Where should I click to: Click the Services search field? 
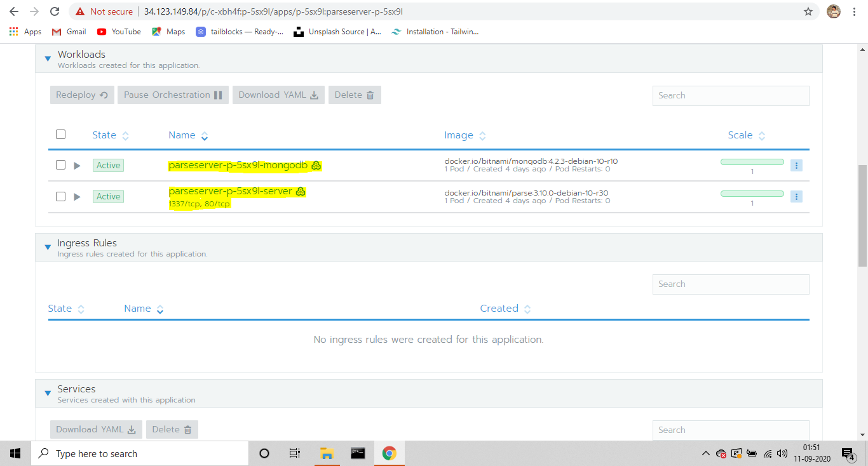point(731,430)
